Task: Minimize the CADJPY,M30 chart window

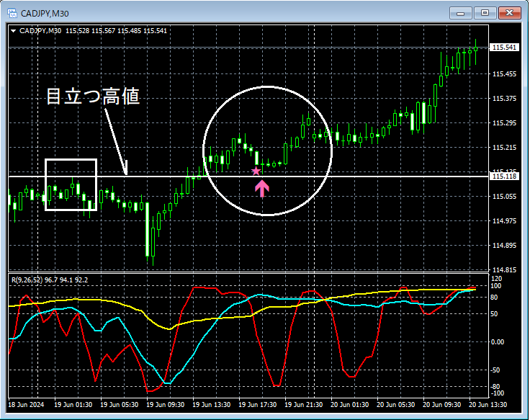Action: 460,13
